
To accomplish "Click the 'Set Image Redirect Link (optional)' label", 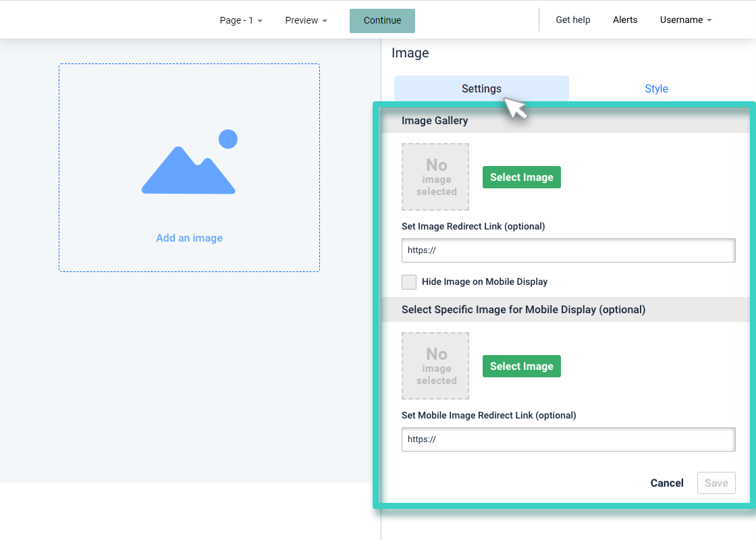I will [473, 227].
